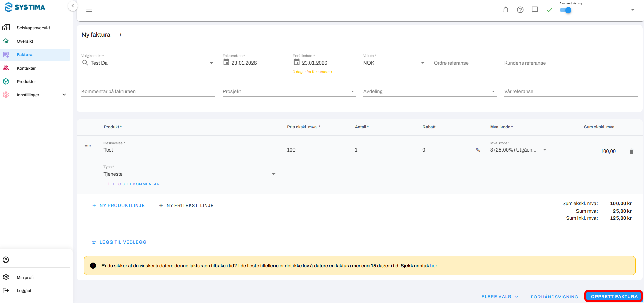Image resolution: width=644 pixels, height=303 pixels.
Task: Toggle Avansert visning switch
Action: [566, 10]
